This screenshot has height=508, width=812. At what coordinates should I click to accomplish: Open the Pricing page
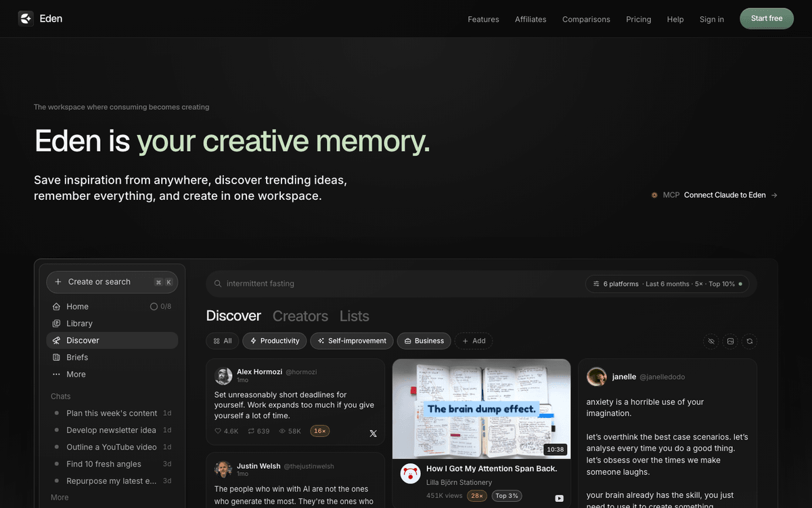coord(638,19)
